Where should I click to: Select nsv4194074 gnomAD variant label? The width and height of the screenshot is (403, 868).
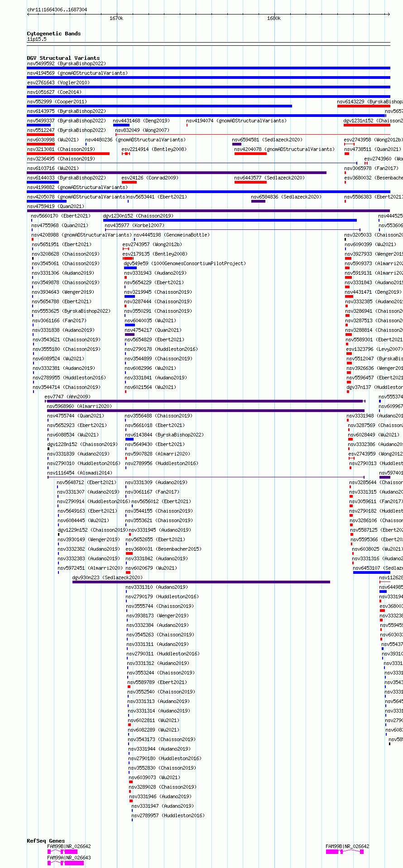pos(236,121)
